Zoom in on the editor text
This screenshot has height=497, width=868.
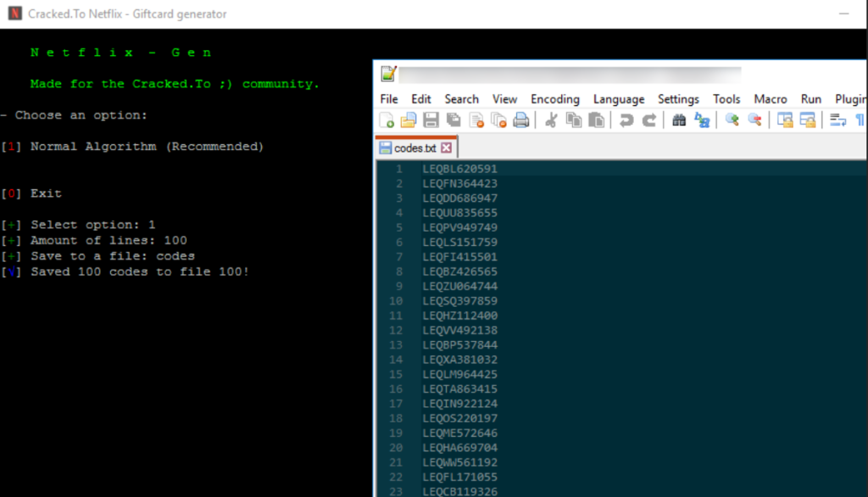(x=732, y=120)
